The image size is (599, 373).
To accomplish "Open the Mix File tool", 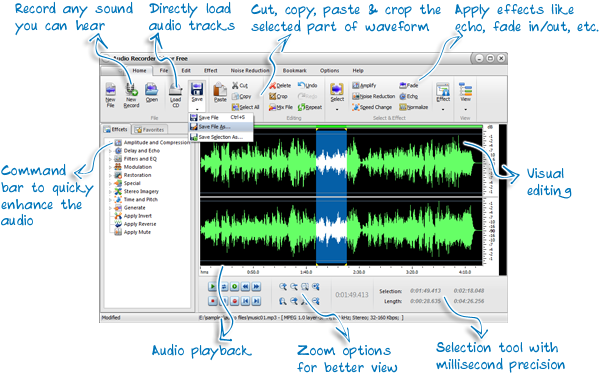I will click(281, 107).
